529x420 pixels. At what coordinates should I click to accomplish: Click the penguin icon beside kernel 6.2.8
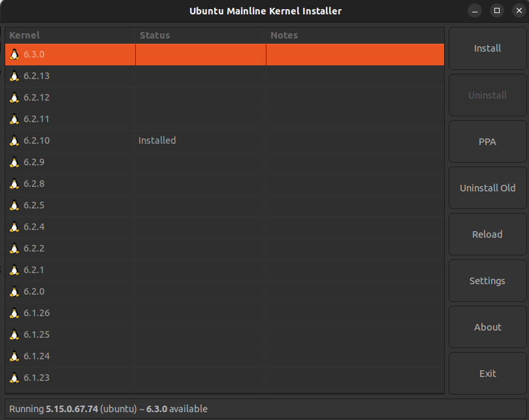coord(14,184)
